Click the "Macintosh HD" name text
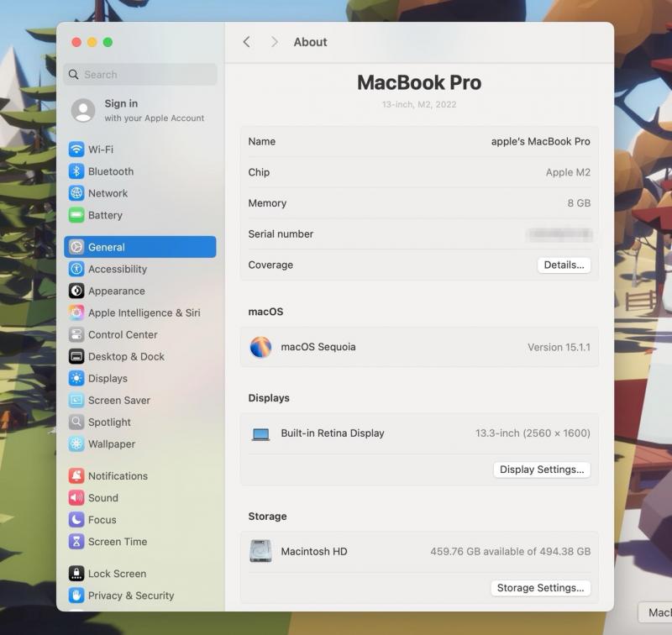The image size is (672, 635). (x=314, y=551)
